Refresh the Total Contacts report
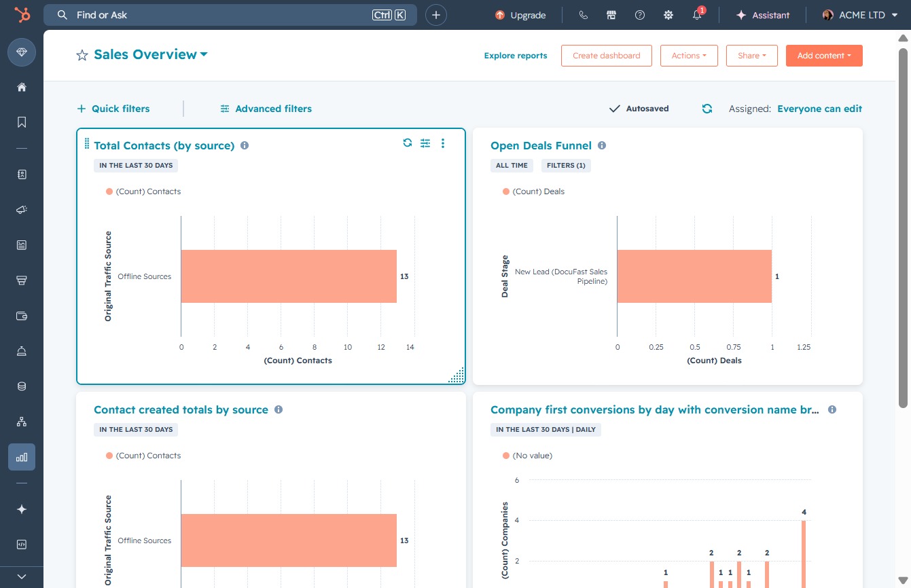The height and width of the screenshot is (588, 911). point(408,143)
